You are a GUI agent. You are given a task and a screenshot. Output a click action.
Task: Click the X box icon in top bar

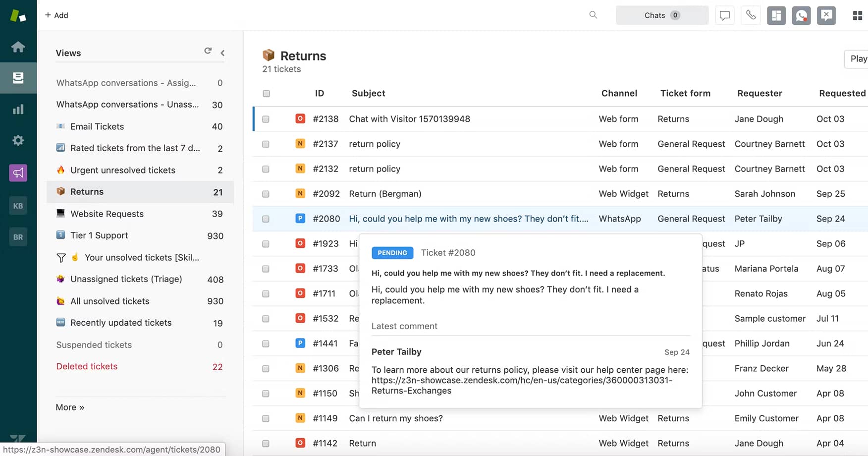coord(826,15)
